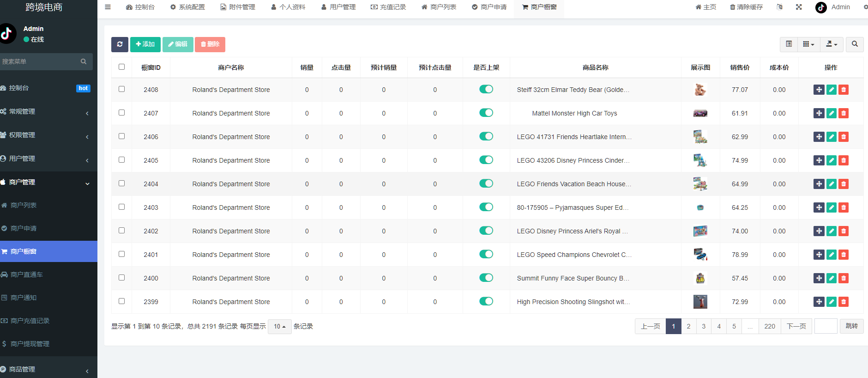Image resolution: width=868 pixels, height=378 pixels.
Task: Sort by the 橱窗ID column header
Action: pos(151,67)
